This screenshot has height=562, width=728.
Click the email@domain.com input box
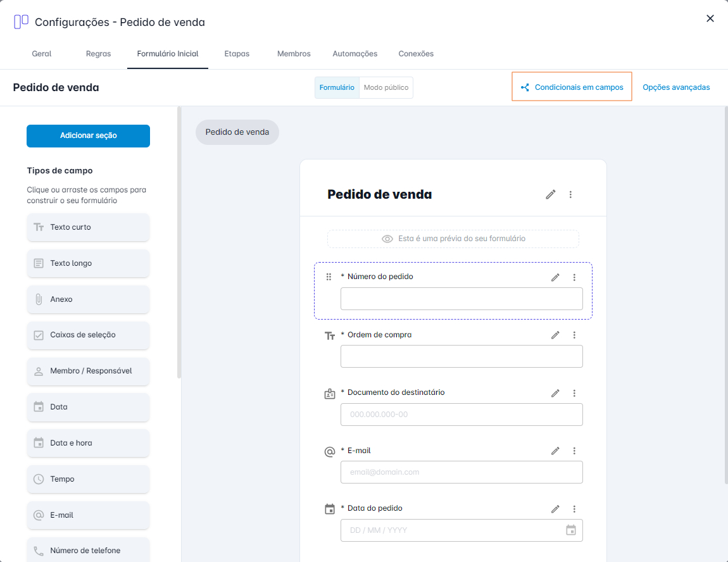pos(461,472)
